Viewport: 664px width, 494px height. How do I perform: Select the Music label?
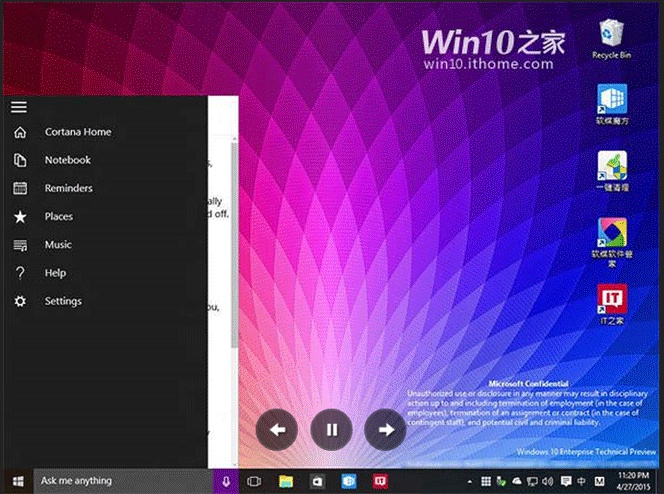coord(58,245)
